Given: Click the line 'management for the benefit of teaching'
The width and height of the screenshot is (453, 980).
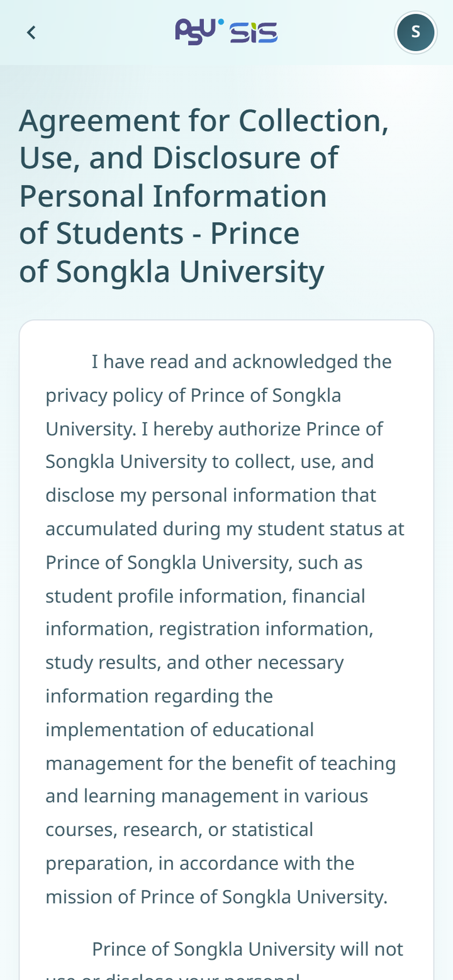Looking at the screenshot, I should 221,763.
